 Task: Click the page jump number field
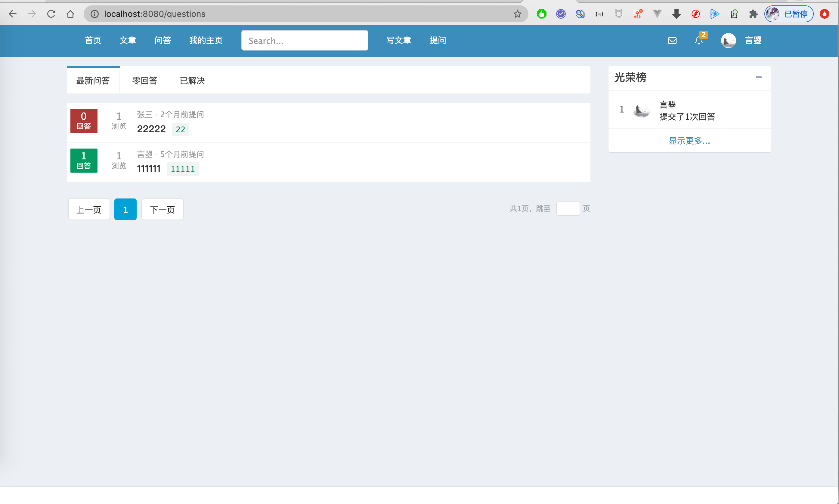click(568, 209)
